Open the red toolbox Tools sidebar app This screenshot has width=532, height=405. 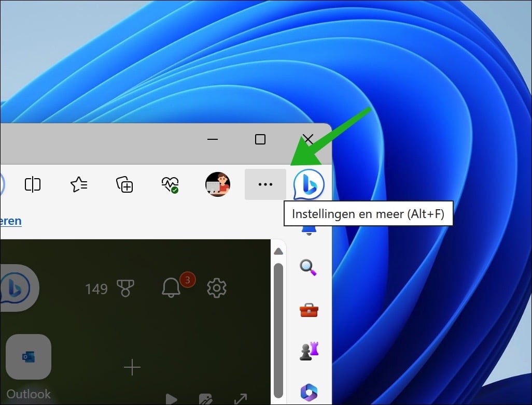309,310
